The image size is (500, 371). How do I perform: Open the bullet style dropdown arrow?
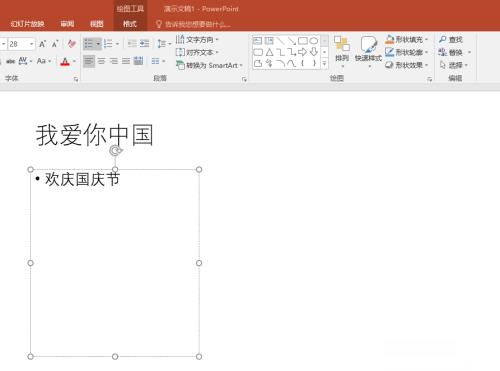(x=98, y=44)
